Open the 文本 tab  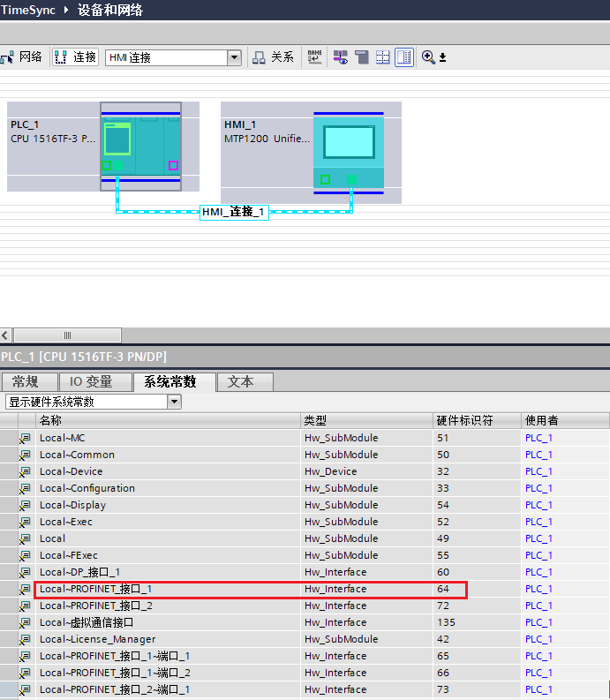pyautogui.click(x=245, y=381)
